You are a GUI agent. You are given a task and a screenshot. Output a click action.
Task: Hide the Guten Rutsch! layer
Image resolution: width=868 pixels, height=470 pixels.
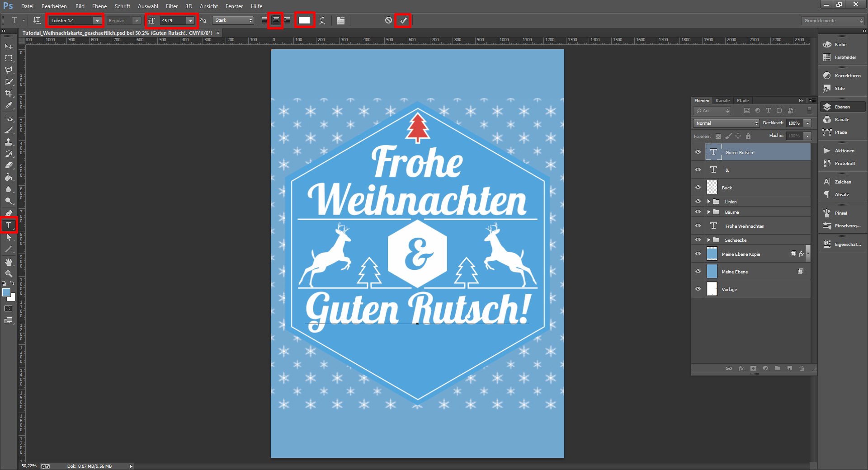pyautogui.click(x=698, y=152)
